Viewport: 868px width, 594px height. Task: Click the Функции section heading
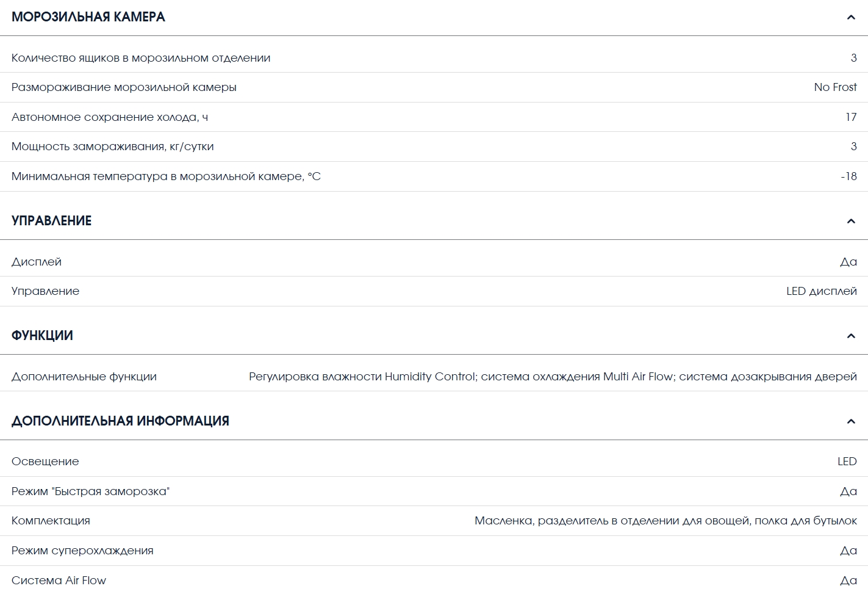pyautogui.click(x=42, y=336)
